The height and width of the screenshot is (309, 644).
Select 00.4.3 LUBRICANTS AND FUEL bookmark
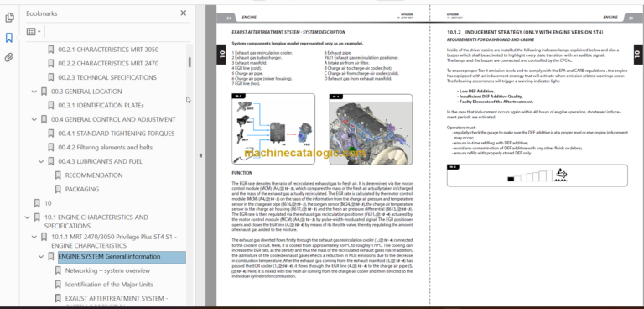coord(101,161)
